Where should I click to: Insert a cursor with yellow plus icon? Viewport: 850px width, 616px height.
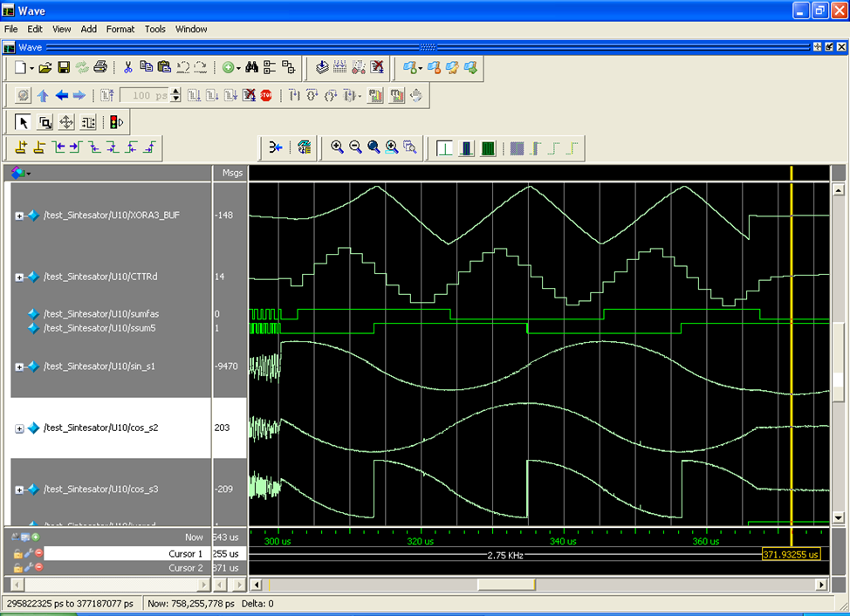click(21, 147)
